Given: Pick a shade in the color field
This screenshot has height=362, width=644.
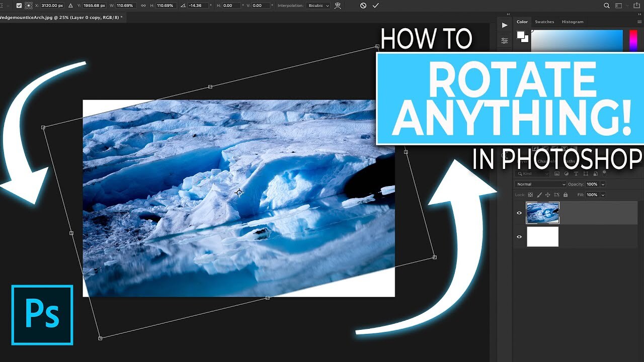Looking at the screenshot, I should (x=577, y=41).
